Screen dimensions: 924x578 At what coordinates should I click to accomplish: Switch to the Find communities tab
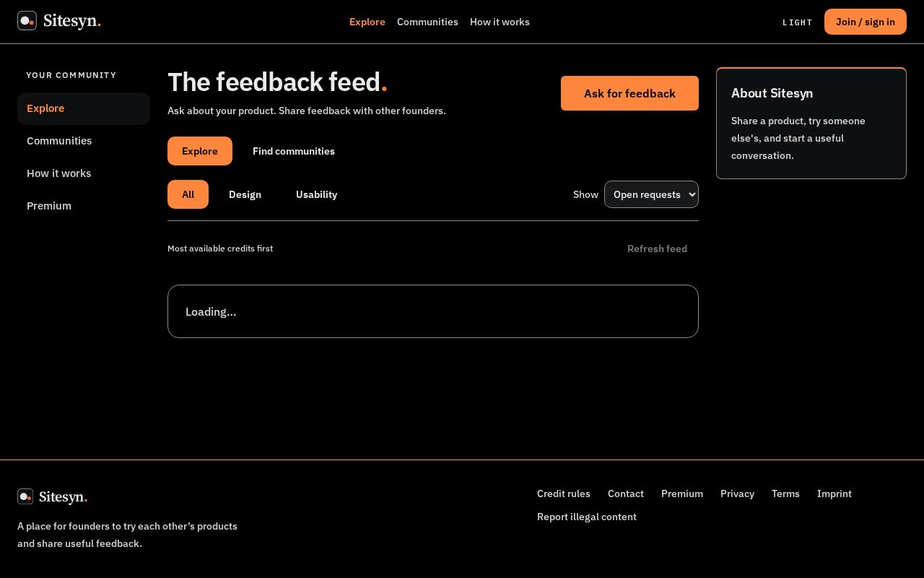(294, 151)
